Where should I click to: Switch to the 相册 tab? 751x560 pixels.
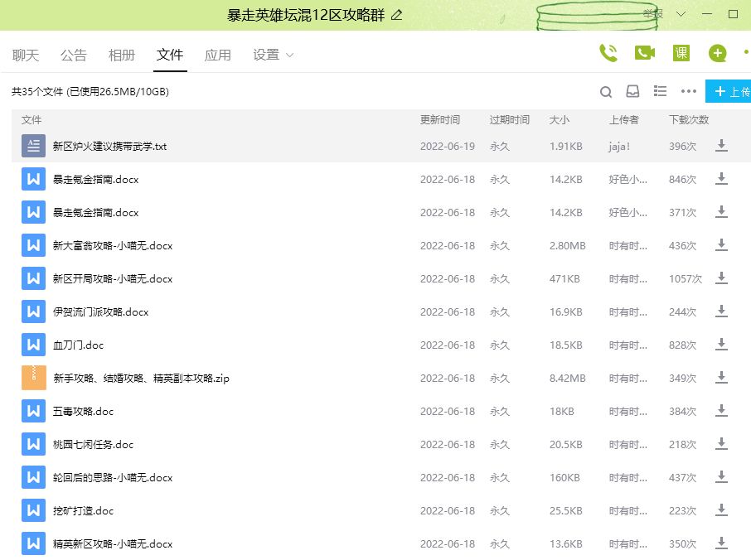[121, 55]
